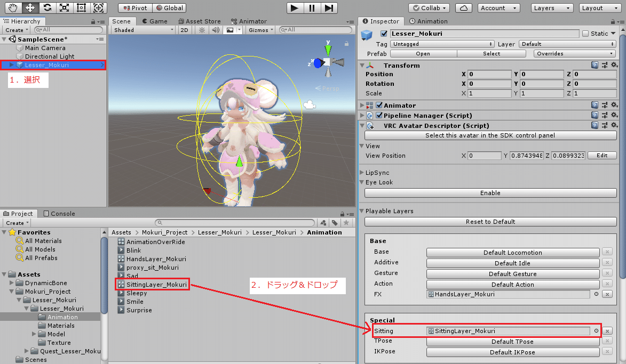Switch to the Animation tab
Image resolution: width=626 pixels, height=364 pixels.
pos(429,21)
